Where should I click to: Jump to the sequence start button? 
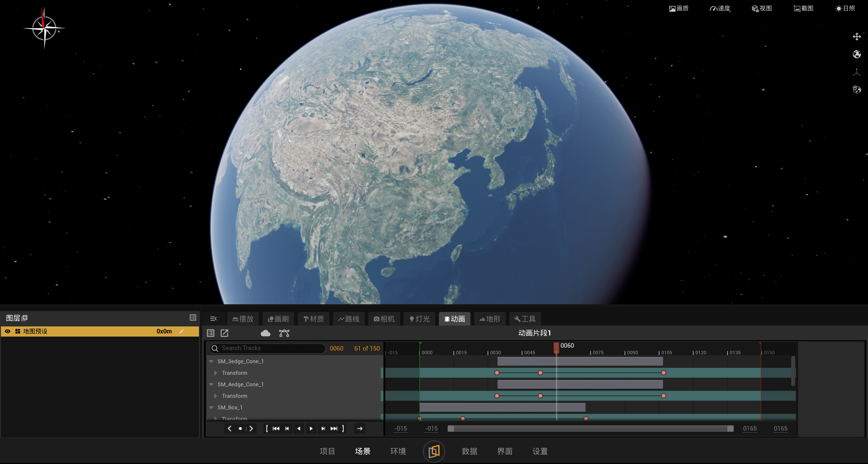coord(276,428)
